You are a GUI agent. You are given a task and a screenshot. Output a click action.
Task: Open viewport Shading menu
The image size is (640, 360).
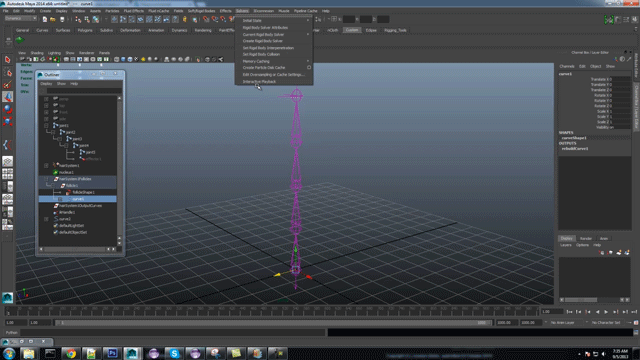[37, 53]
